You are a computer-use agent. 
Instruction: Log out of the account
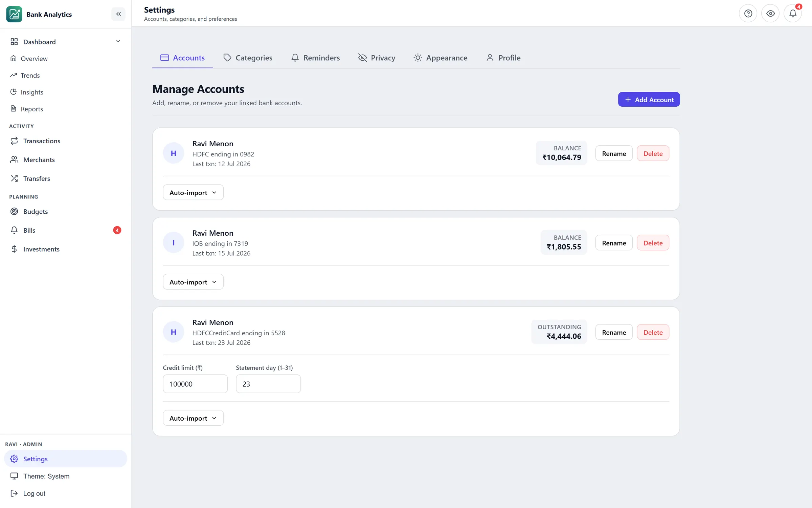pos(66,493)
